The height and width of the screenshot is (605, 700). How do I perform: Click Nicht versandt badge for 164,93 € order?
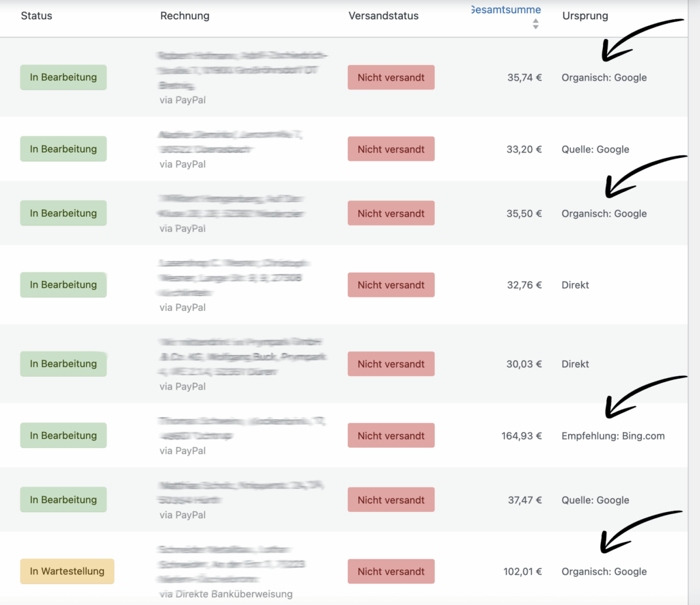point(391,435)
